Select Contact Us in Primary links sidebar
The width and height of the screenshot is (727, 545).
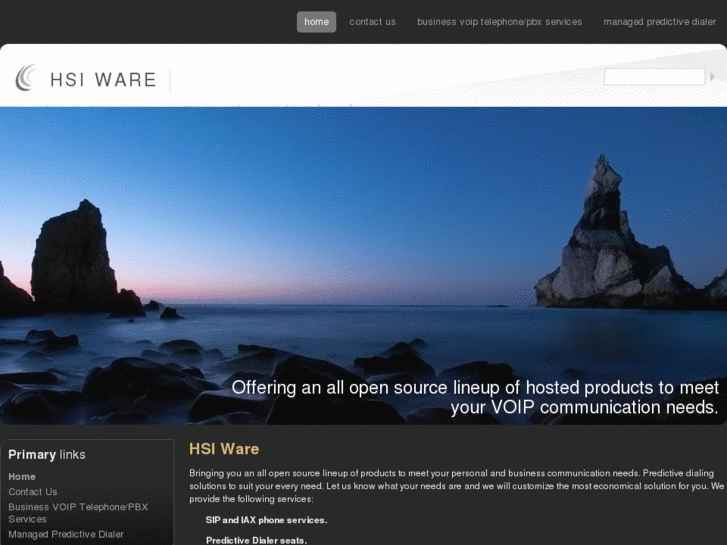tap(32, 492)
